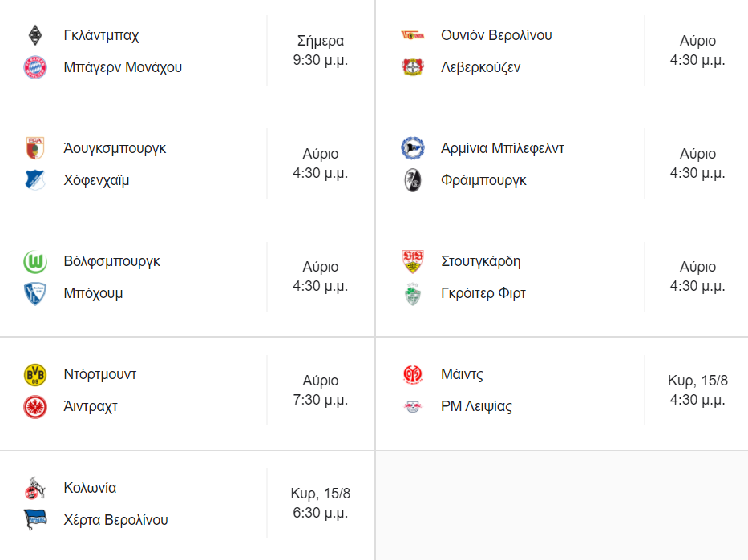Click the Γκλάντμπαχ club crest icon

point(35,35)
